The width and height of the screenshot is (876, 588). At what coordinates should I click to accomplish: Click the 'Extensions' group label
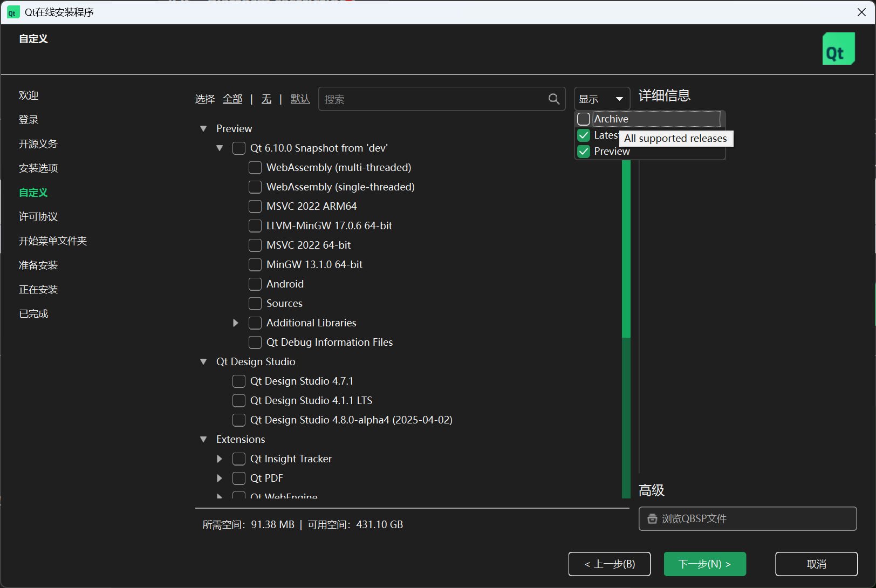coord(241,439)
